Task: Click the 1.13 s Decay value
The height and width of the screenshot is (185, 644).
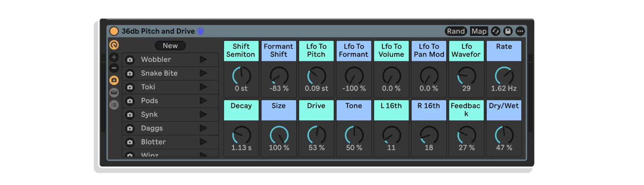Action: [241, 148]
